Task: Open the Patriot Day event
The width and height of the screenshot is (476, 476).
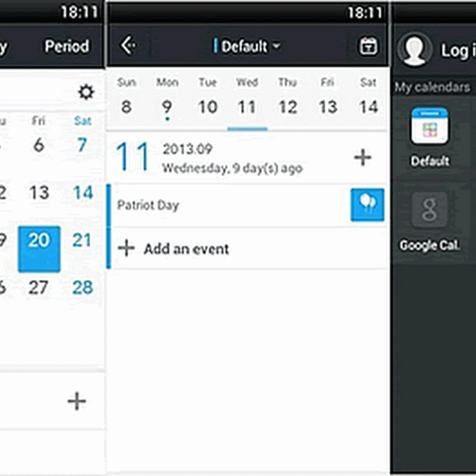Action: (x=226, y=205)
